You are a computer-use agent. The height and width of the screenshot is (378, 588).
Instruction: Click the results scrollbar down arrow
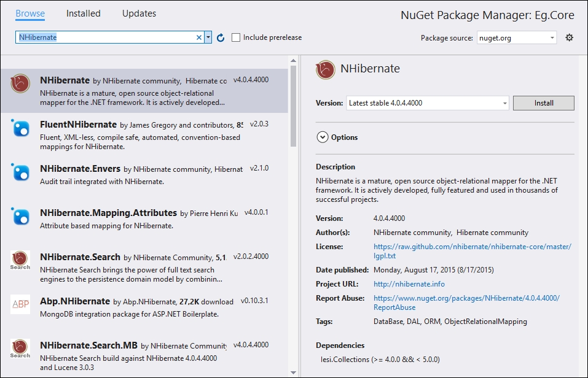click(x=293, y=372)
